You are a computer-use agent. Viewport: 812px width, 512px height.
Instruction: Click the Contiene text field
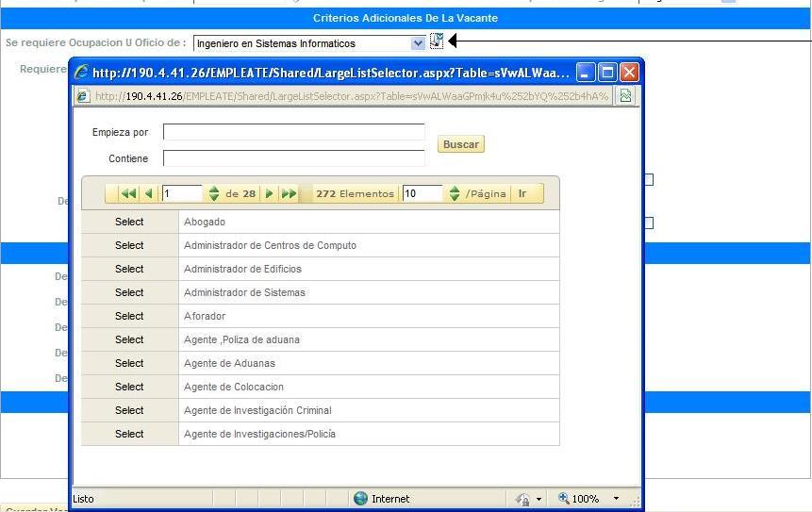[293, 158]
